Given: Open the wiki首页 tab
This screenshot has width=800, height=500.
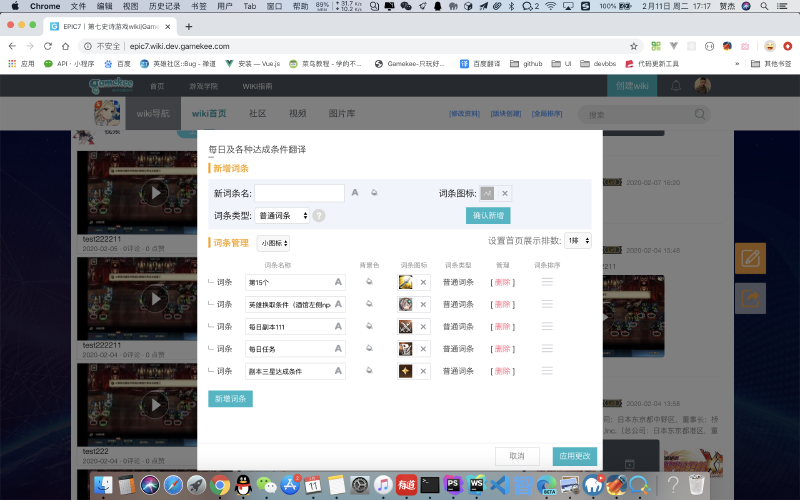Looking at the screenshot, I should 209,113.
